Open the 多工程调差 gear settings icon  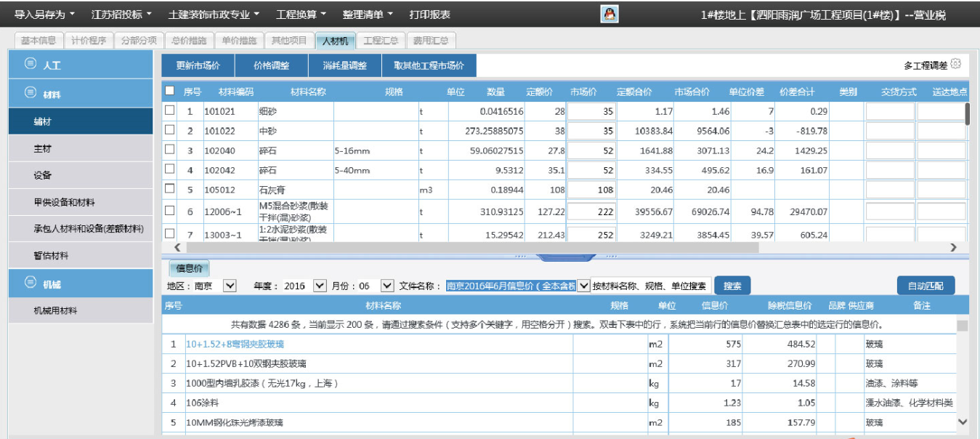955,65
